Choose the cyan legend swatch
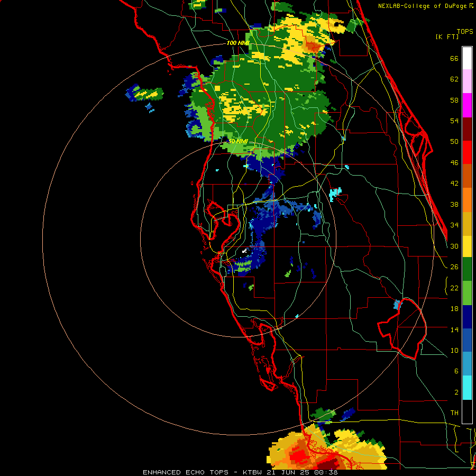 pos(467,388)
